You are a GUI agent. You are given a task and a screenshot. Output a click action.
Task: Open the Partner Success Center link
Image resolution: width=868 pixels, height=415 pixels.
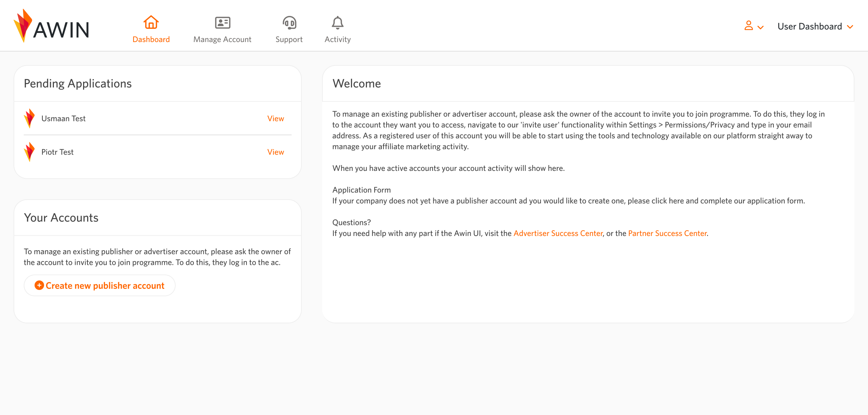pos(667,233)
